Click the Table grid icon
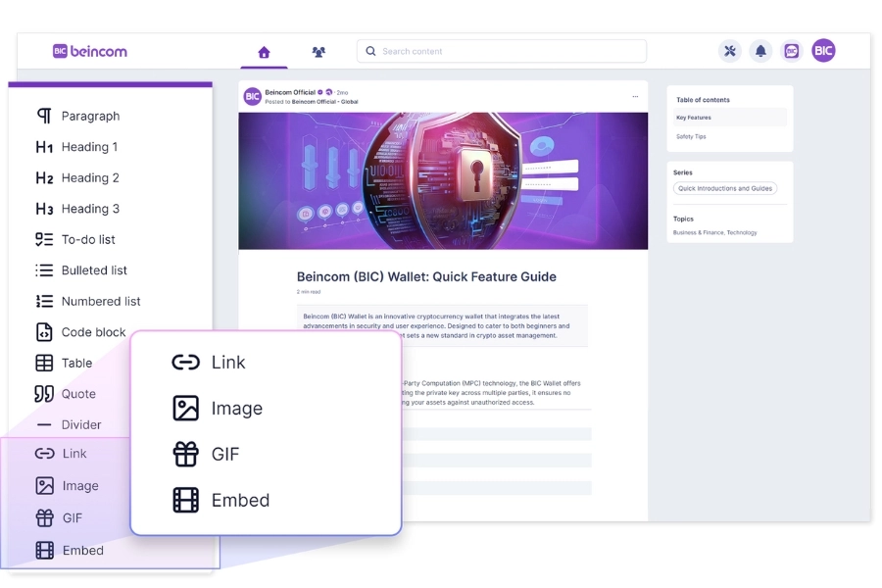This screenshot has width=882, height=588. point(44,363)
